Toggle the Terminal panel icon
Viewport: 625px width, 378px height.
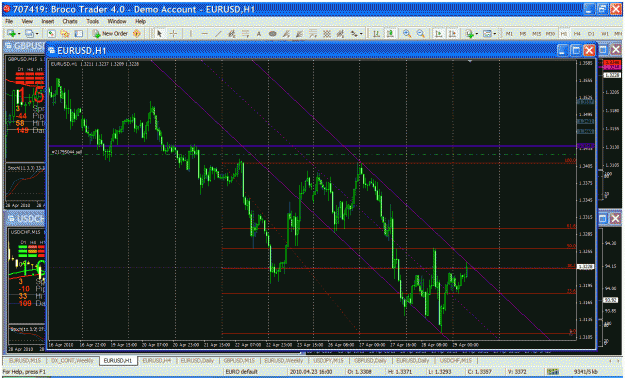point(79,34)
